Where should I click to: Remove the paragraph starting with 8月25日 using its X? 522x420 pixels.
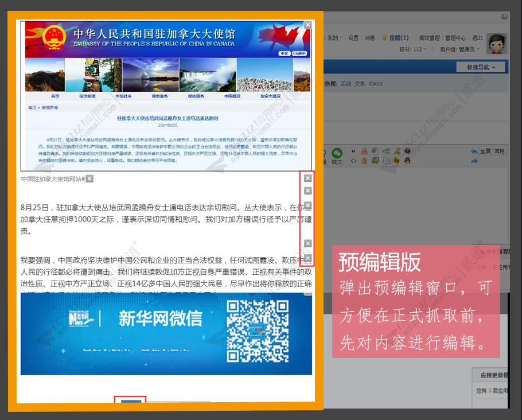pos(308,205)
